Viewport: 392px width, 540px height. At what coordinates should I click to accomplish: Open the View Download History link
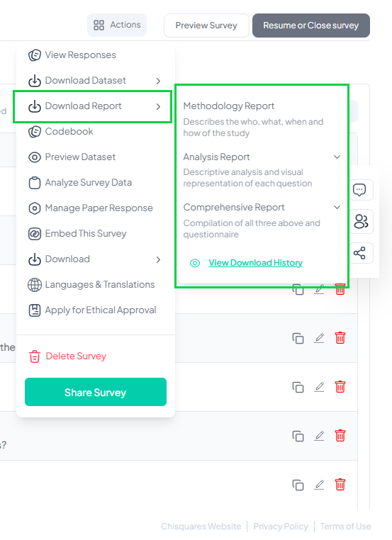tap(255, 263)
